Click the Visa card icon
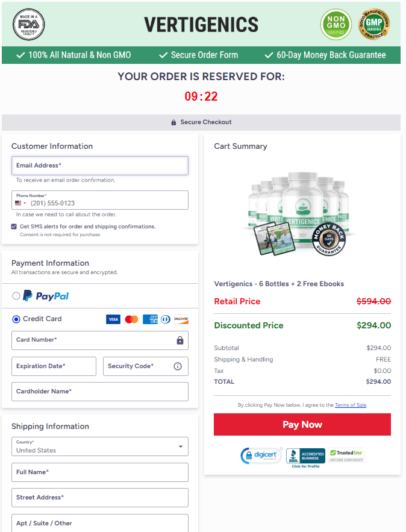 tap(113, 319)
